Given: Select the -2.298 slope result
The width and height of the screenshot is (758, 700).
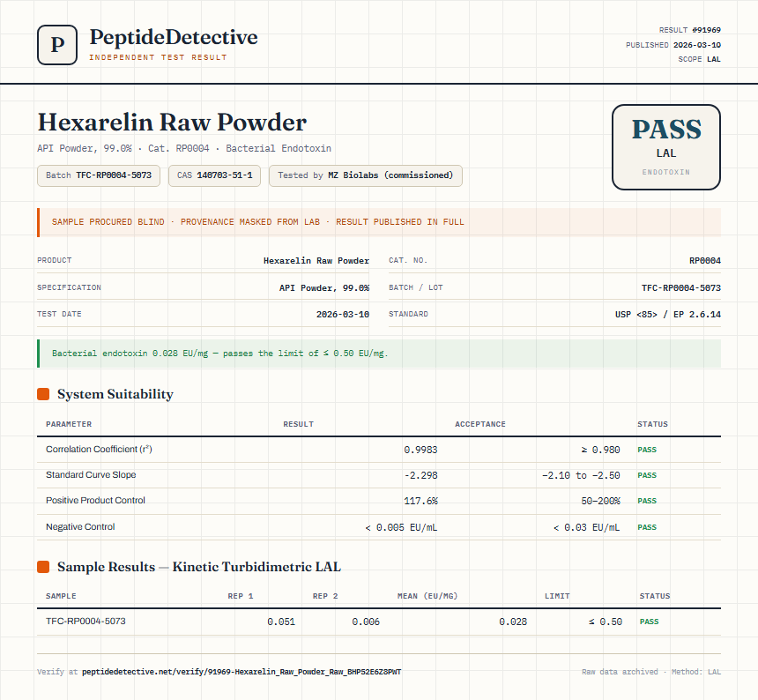Looking at the screenshot, I should click(420, 475).
